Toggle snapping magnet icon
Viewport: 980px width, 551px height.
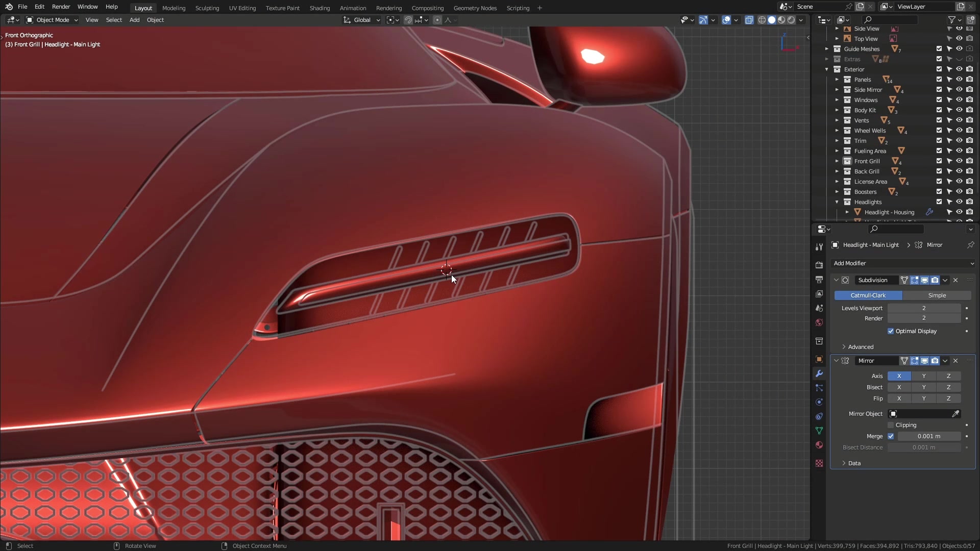(x=408, y=20)
